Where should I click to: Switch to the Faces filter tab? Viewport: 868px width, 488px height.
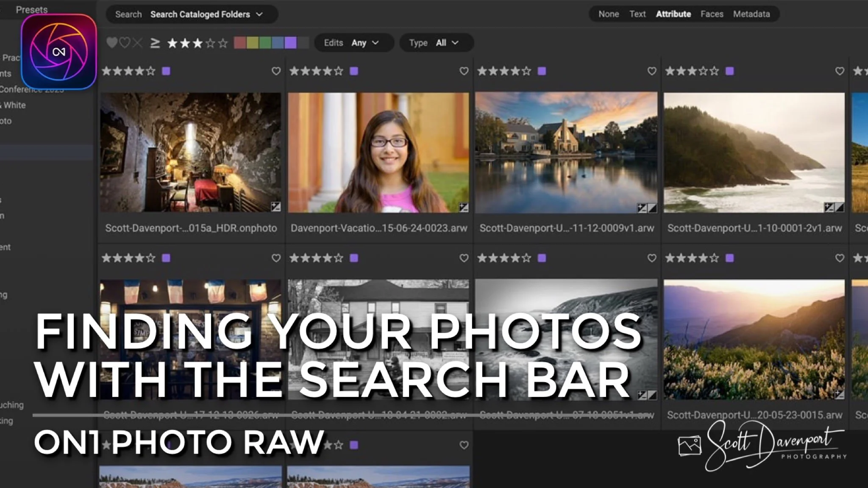pos(712,14)
